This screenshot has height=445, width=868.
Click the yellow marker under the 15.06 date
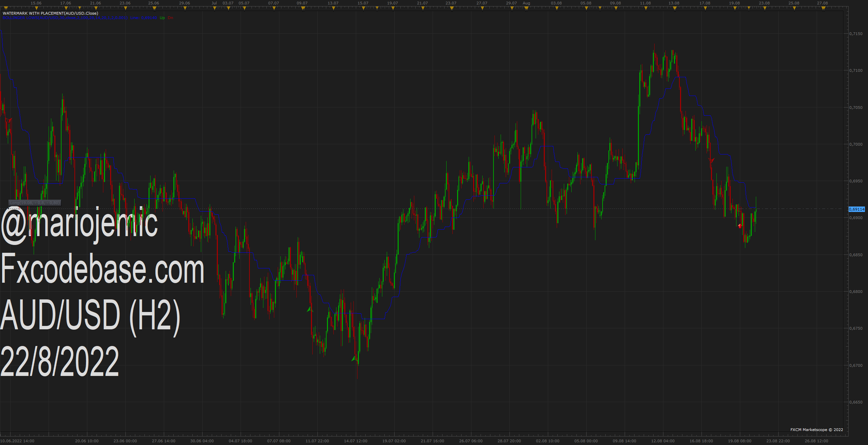coord(36,8)
